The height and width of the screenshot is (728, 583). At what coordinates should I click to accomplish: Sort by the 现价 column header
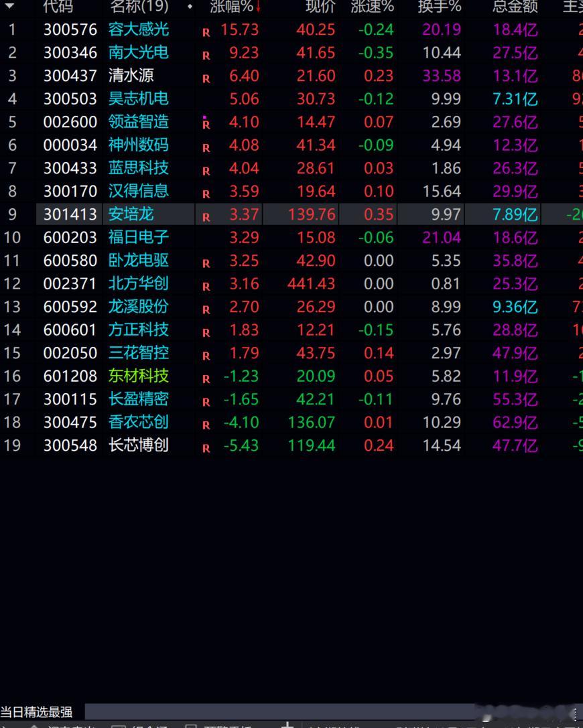[320, 7]
